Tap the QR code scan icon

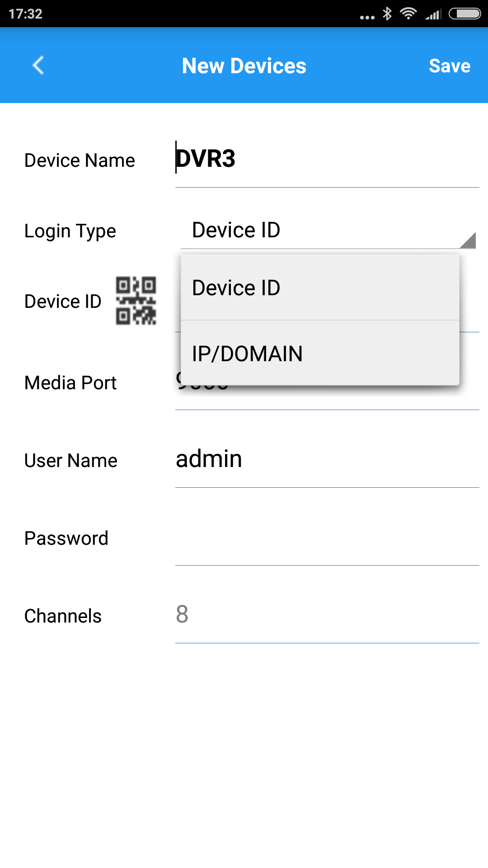pos(136,301)
